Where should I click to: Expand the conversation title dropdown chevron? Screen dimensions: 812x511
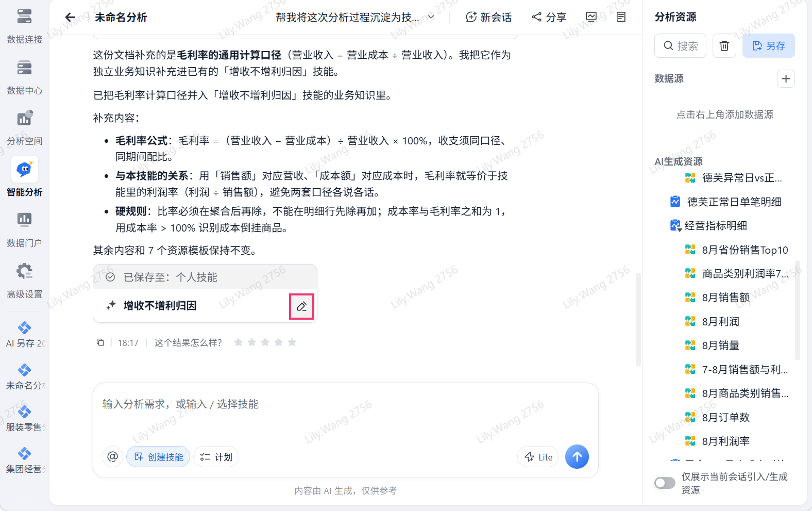431,17
